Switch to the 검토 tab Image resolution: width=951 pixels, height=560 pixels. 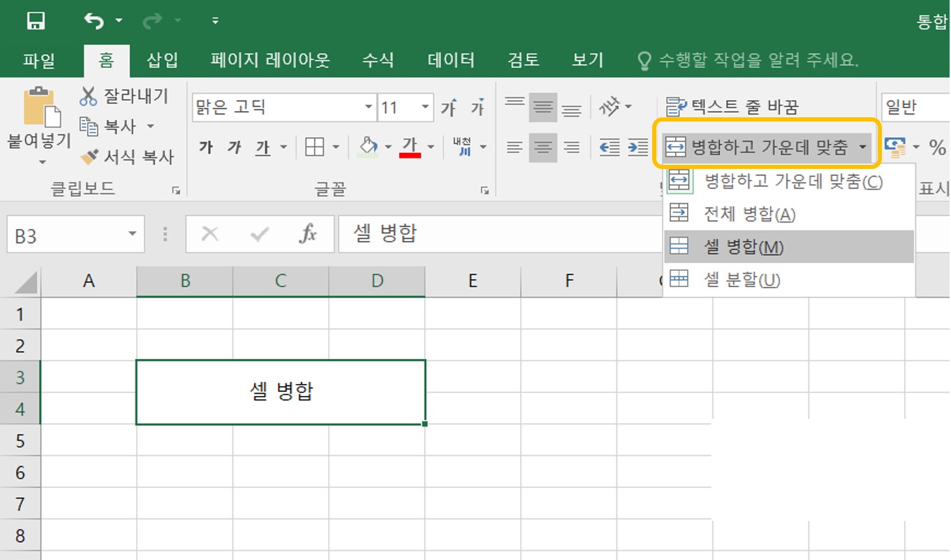click(x=524, y=60)
